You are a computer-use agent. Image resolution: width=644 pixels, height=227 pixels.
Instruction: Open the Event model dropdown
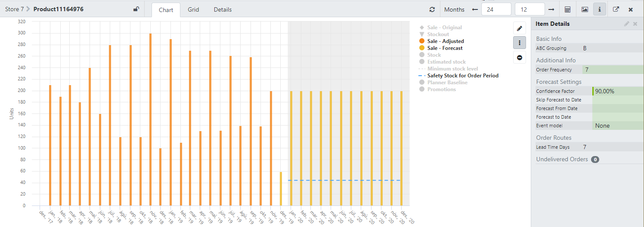click(618, 126)
